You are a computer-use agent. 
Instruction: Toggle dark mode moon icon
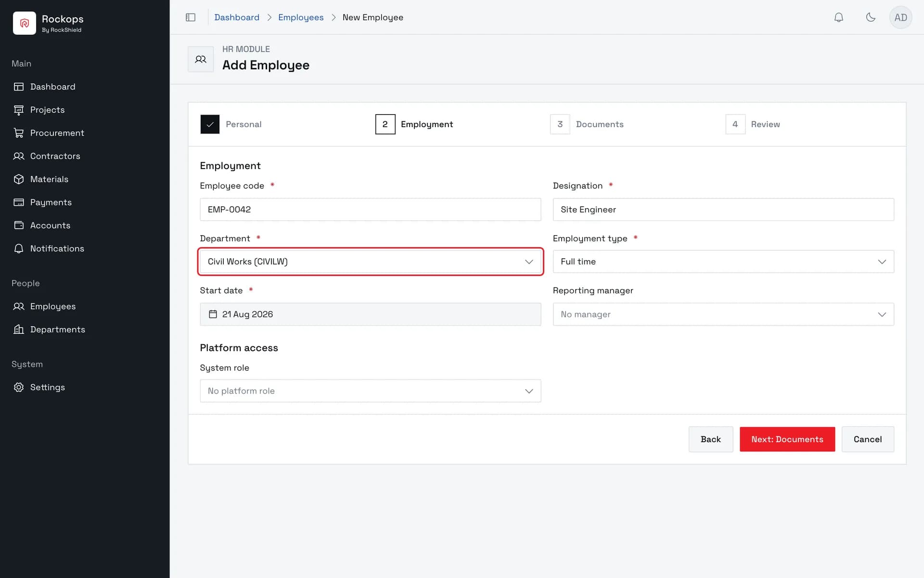tap(871, 17)
